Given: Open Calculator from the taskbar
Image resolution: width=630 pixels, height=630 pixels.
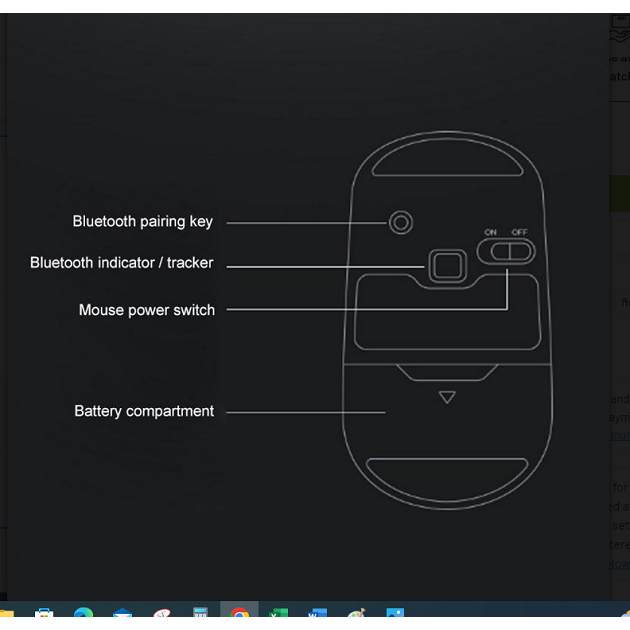Looking at the screenshot, I should tap(201, 616).
